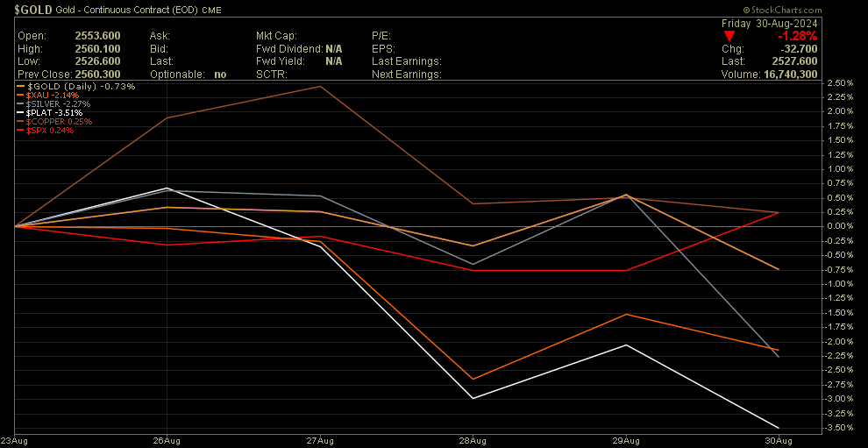Click the Low value 2526.600
The width and height of the screenshot is (868, 448).
pos(97,61)
